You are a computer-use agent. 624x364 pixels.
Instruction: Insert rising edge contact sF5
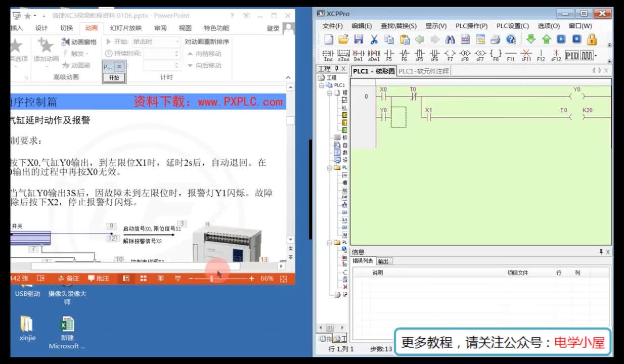[x=419, y=55]
